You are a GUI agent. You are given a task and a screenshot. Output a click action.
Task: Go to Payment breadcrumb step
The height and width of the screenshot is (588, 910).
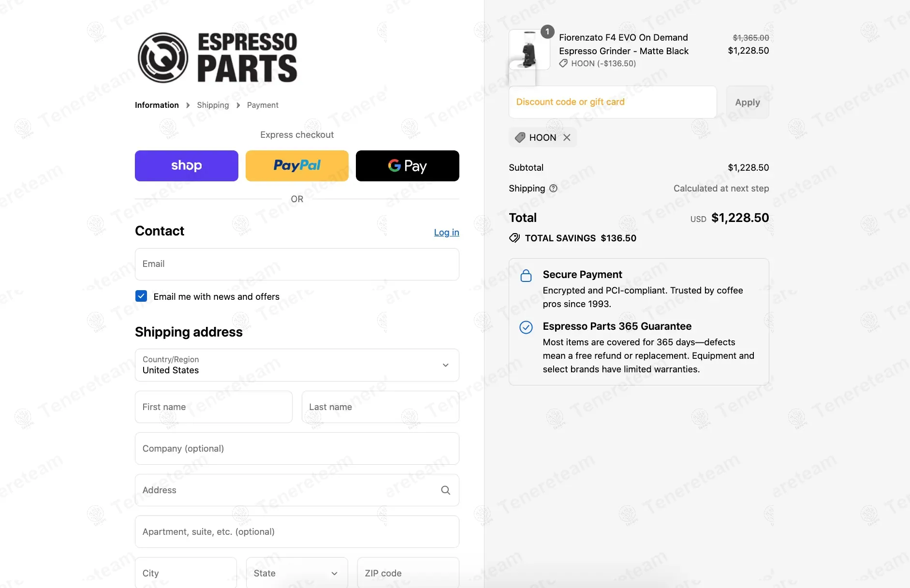(263, 105)
